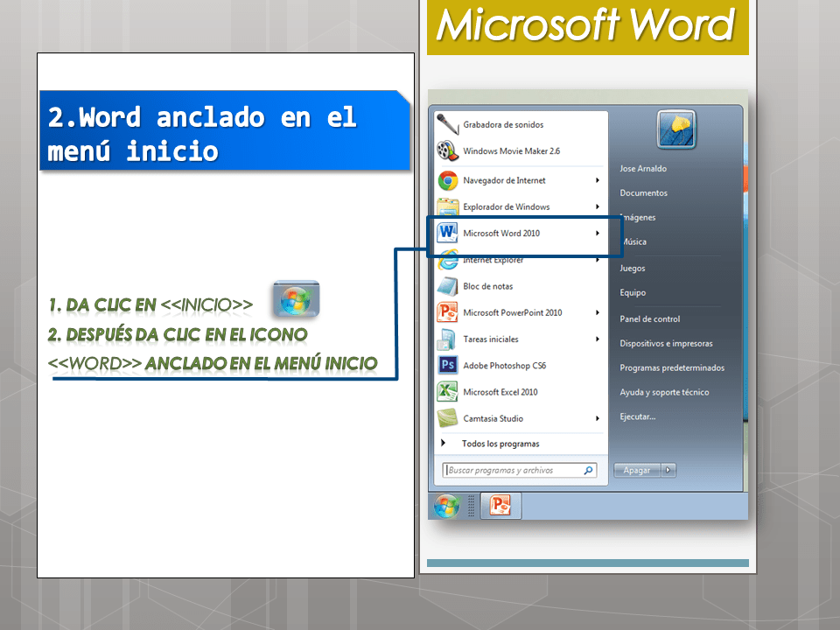
Task: Open the Camtasia Studio icon
Action: pyautogui.click(x=447, y=418)
